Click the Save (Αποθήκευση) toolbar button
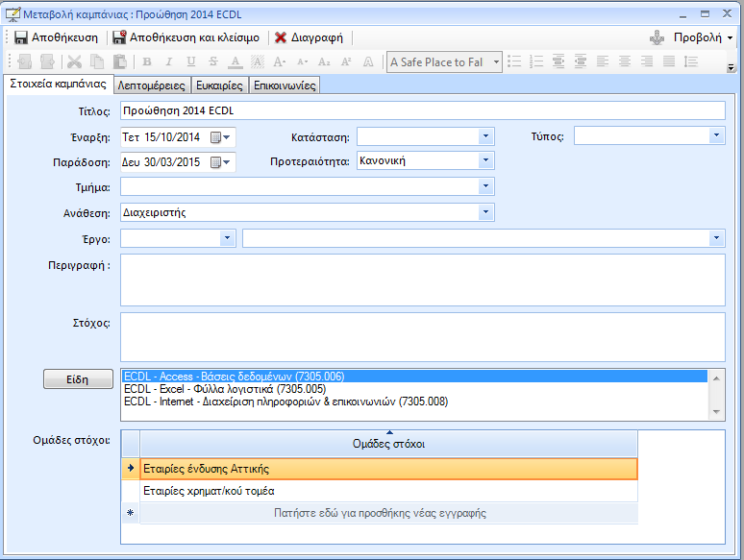744x560 pixels. [57, 37]
